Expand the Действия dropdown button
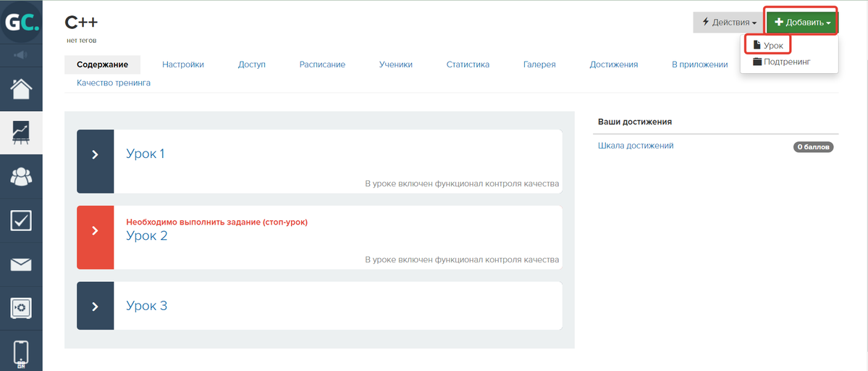 click(x=728, y=22)
